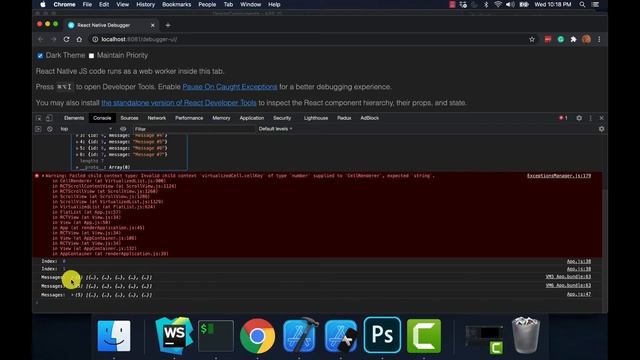Open a new Chrome tab with plus

(168, 25)
